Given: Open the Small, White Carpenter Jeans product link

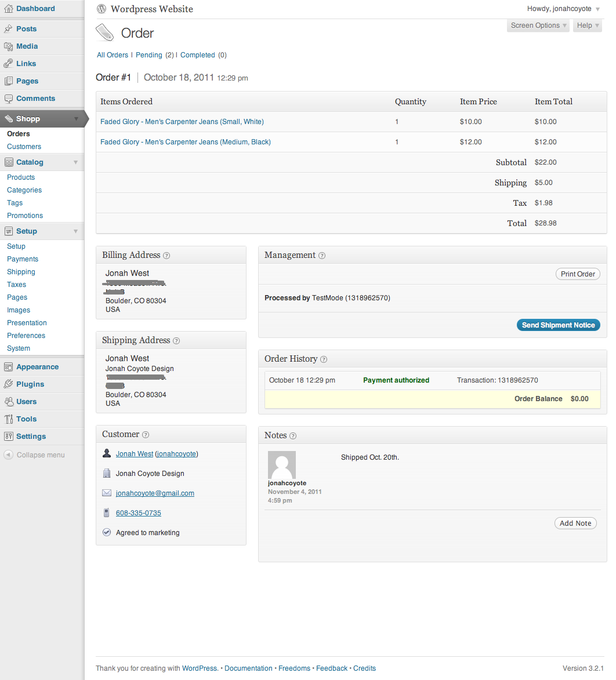Looking at the screenshot, I should pyautogui.click(x=182, y=122).
